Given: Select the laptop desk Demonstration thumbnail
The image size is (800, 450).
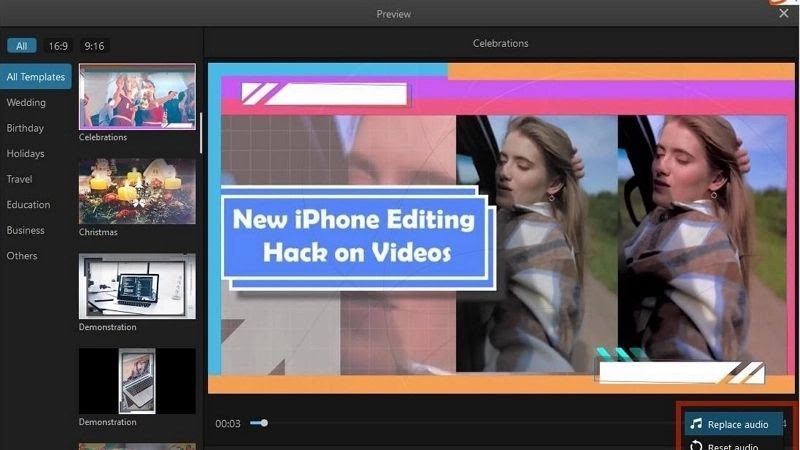Looking at the screenshot, I should [x=137, y=286].
